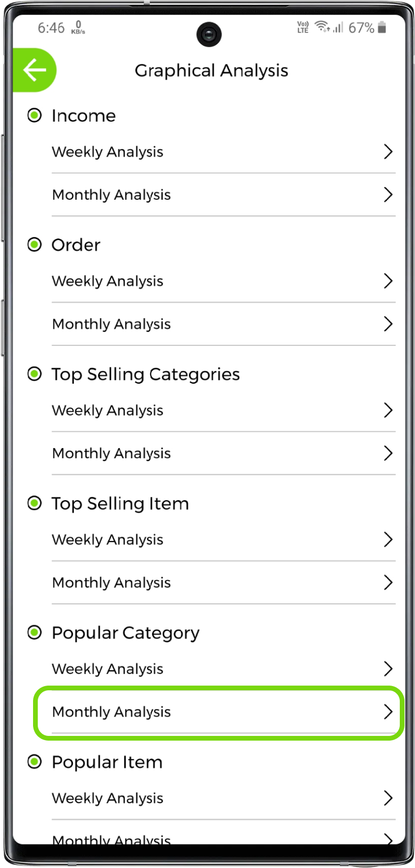Screen dimensions: 415x868
Task: Open Income Weekly Analysis chevron
Action: [x=388, y=152]
